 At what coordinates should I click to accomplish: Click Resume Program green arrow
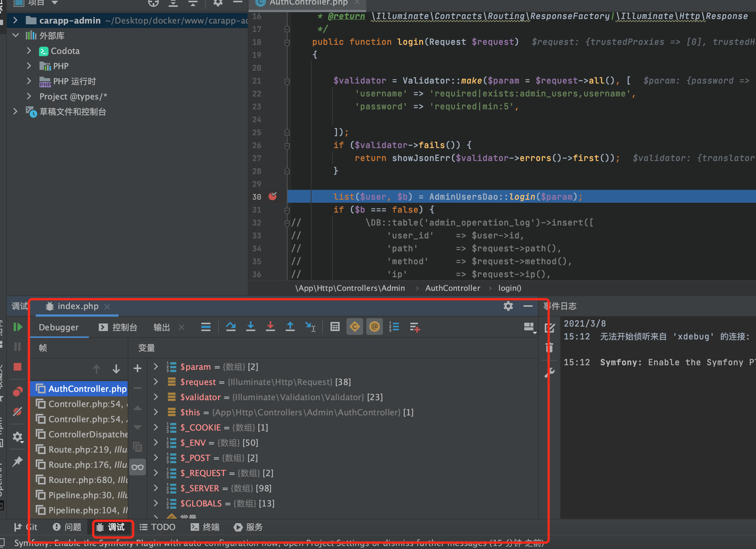(17, 327)
